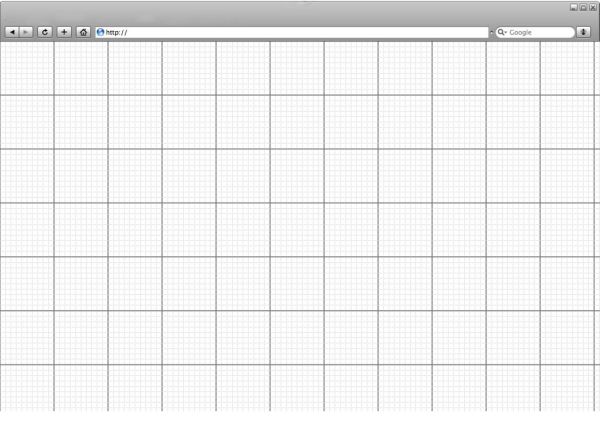Minimize the browser window
The image size is (600, 424).
pos(574,7)
